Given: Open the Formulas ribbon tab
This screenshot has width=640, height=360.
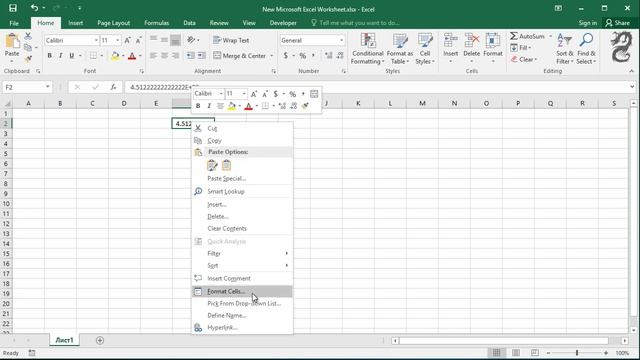Looking at the screenshot, I should click(x=156, y=23).
